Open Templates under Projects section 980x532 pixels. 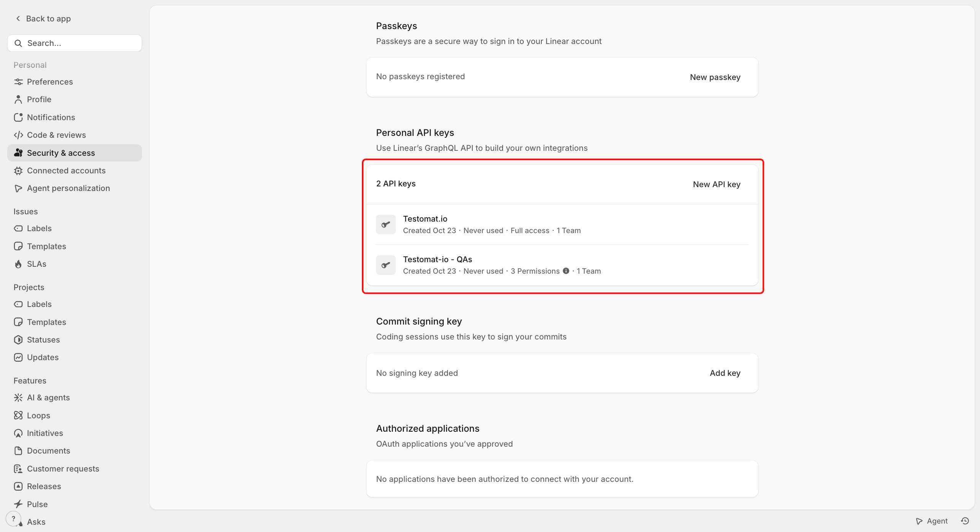[75, 322]
